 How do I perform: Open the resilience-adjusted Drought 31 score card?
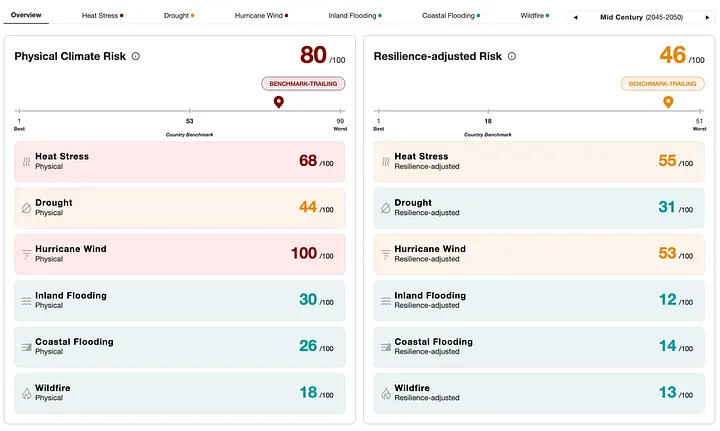(x=539, y=208)
